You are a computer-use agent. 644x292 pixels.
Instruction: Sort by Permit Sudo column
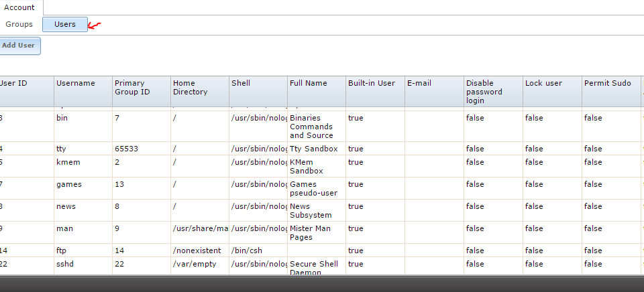pyautogui.click(x=607, y=83)
